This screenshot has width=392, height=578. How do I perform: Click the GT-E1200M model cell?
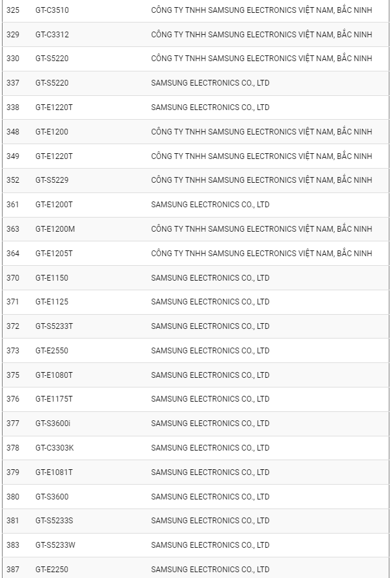(55, 229)
